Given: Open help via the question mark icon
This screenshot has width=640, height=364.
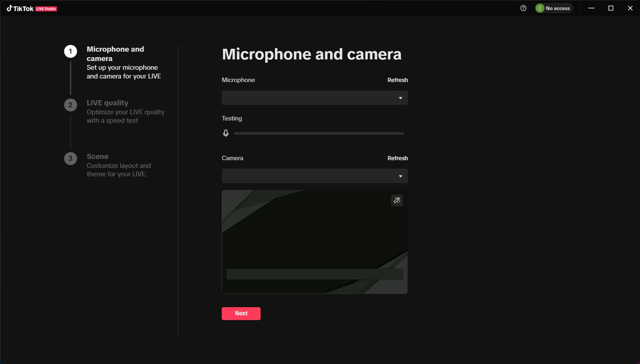Looking at the screenshot, I should 523,8.
